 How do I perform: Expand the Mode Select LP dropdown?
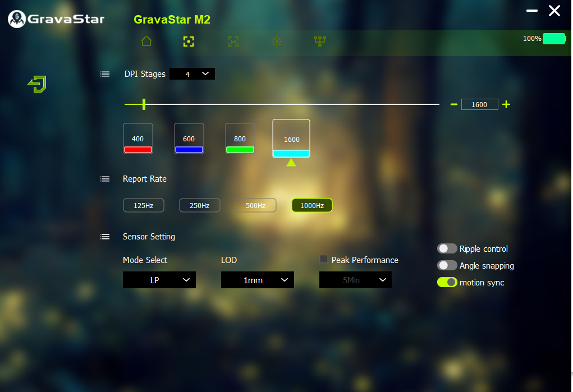point(159,280)
